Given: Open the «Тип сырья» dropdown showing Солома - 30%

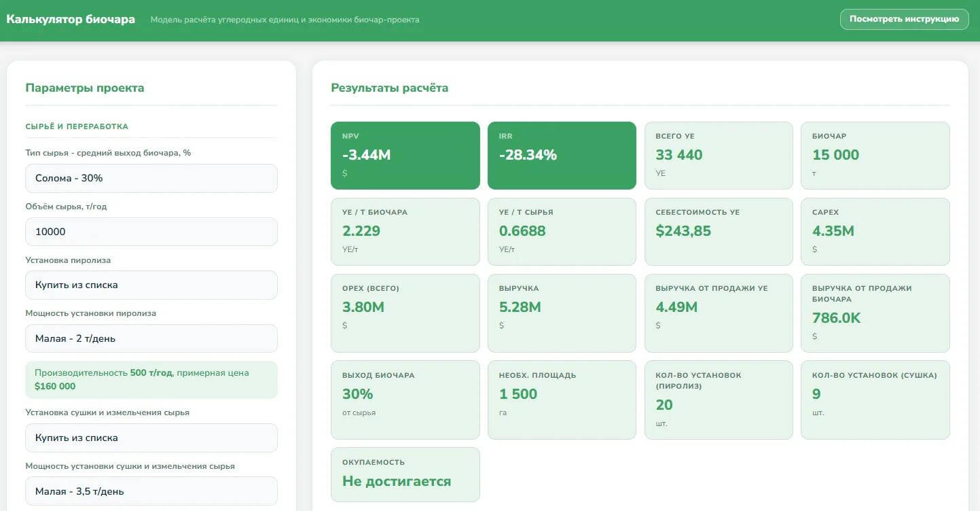Looking at the screenshot, I should pos(151,178).
